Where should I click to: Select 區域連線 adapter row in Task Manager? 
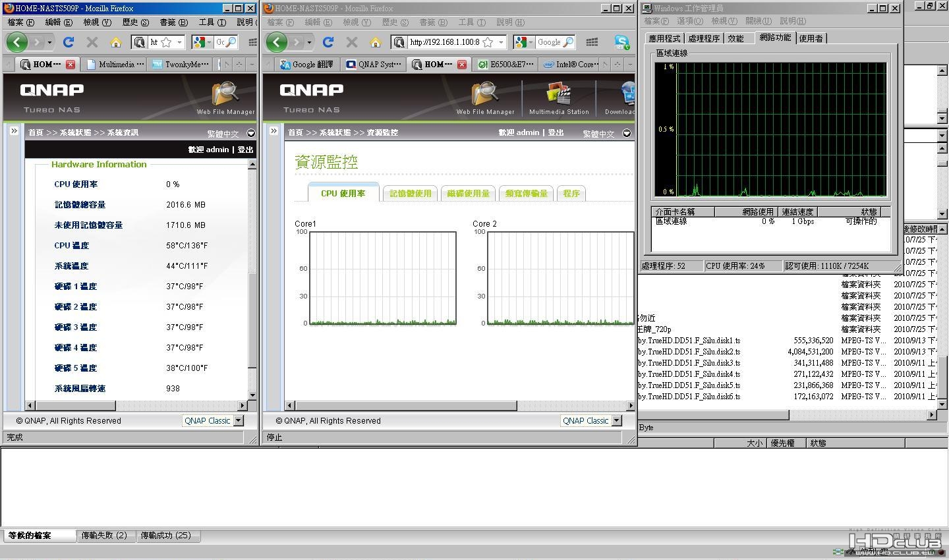coord(771,221)
